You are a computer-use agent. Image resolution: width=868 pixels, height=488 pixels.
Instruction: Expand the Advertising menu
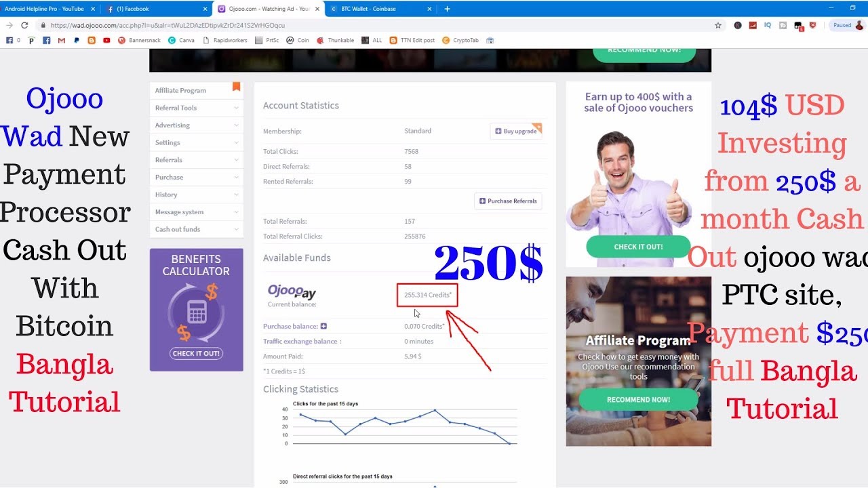pyautogui.click(x=196, y=125)
